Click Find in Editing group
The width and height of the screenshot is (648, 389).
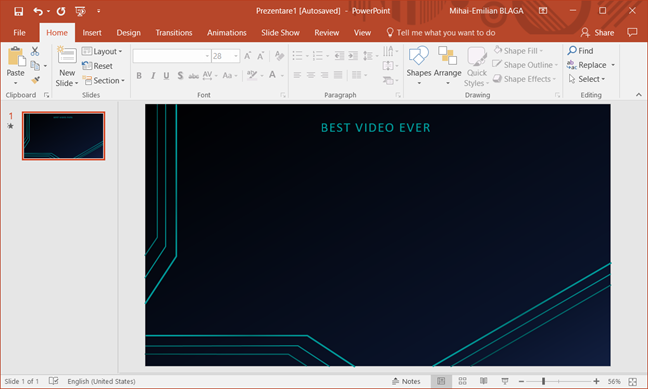coord(580,51)
